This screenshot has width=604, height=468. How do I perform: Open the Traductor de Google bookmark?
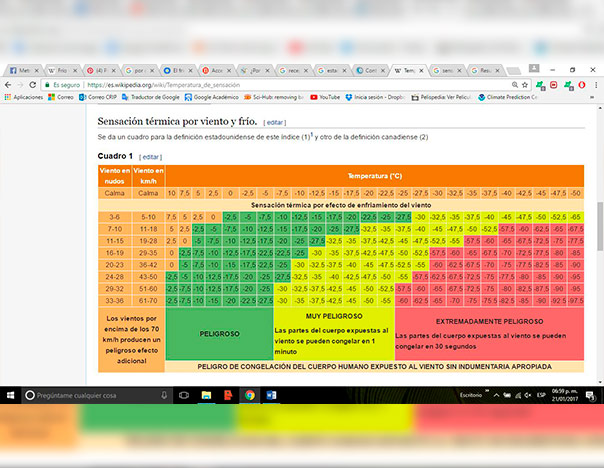click(x=150, y=98)
